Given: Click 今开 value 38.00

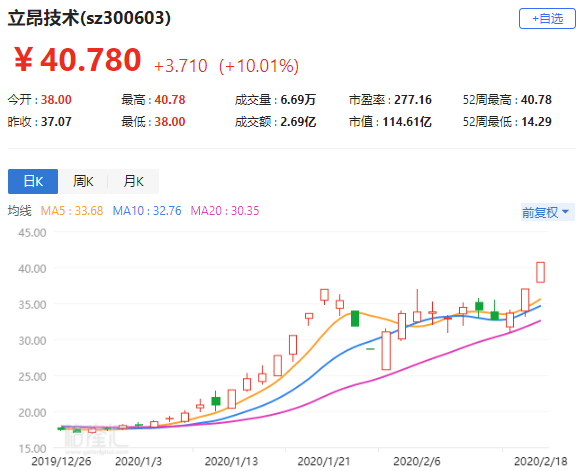Looking at the screenshot, I should [56, 100].
